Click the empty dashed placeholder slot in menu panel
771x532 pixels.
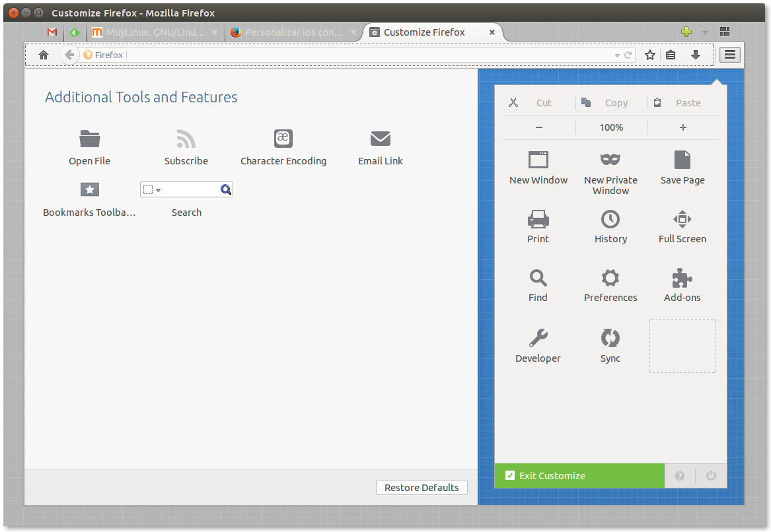coord(682,347)
